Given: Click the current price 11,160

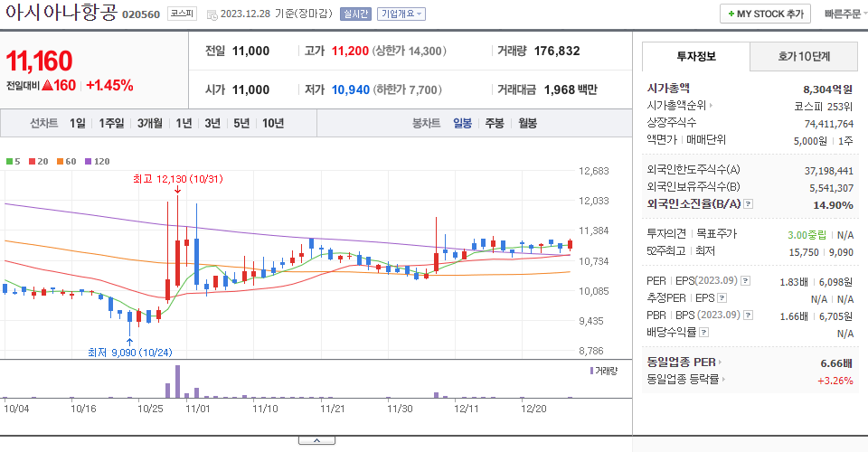Looking at the screenshot, I should (x=39, y=61).
